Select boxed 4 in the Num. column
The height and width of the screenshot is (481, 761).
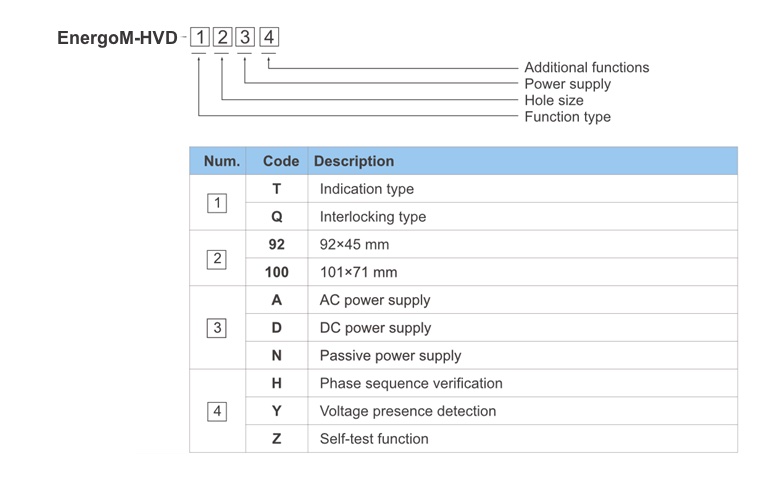point(217,411)
